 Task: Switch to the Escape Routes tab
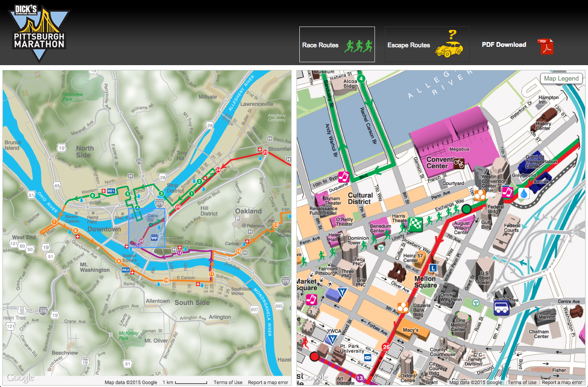click(427, 44)
